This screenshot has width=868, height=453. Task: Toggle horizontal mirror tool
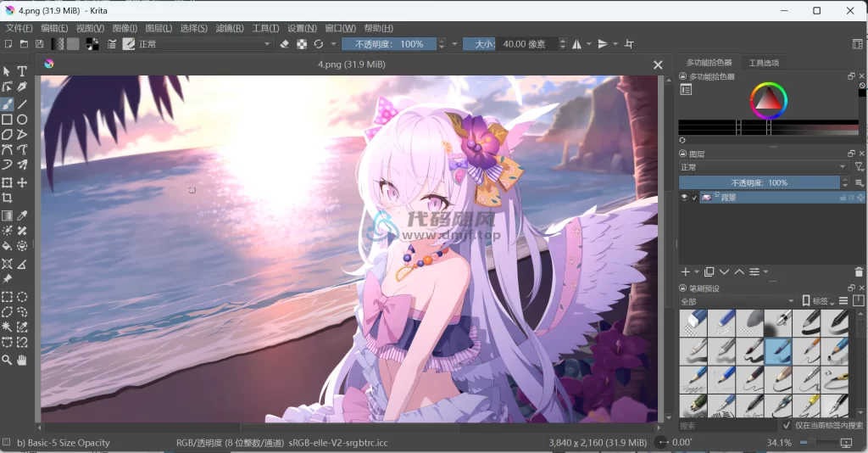coord(576,44)
